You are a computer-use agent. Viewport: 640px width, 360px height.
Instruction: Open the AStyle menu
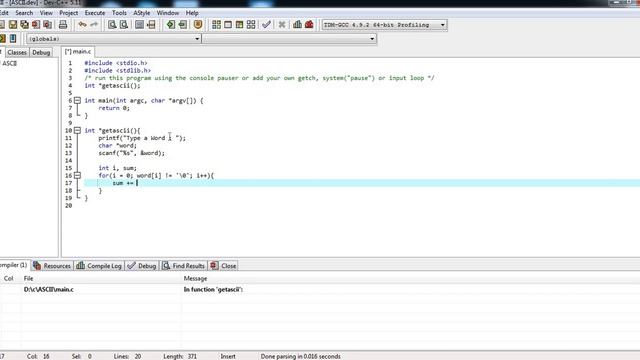pyautogui.click(x=142, y=13)
